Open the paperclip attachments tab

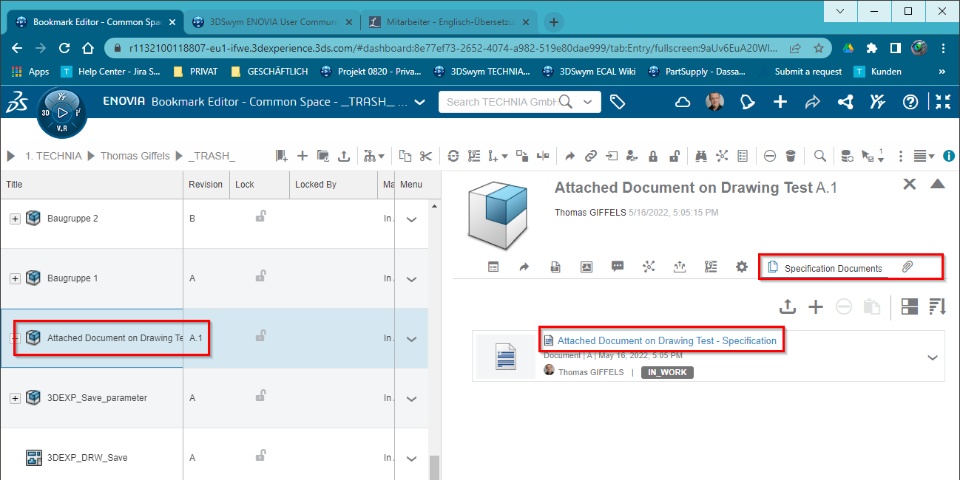point(907,267)
